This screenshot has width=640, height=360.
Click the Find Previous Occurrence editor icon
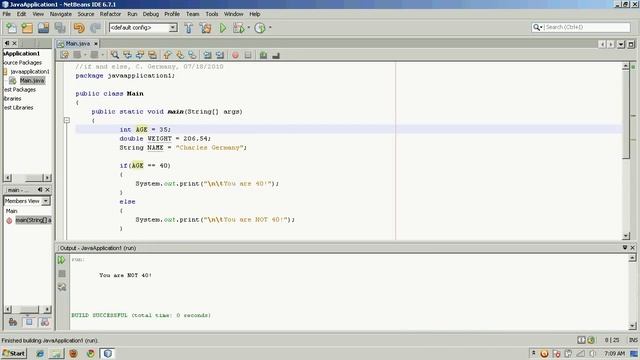click(127, 55)
